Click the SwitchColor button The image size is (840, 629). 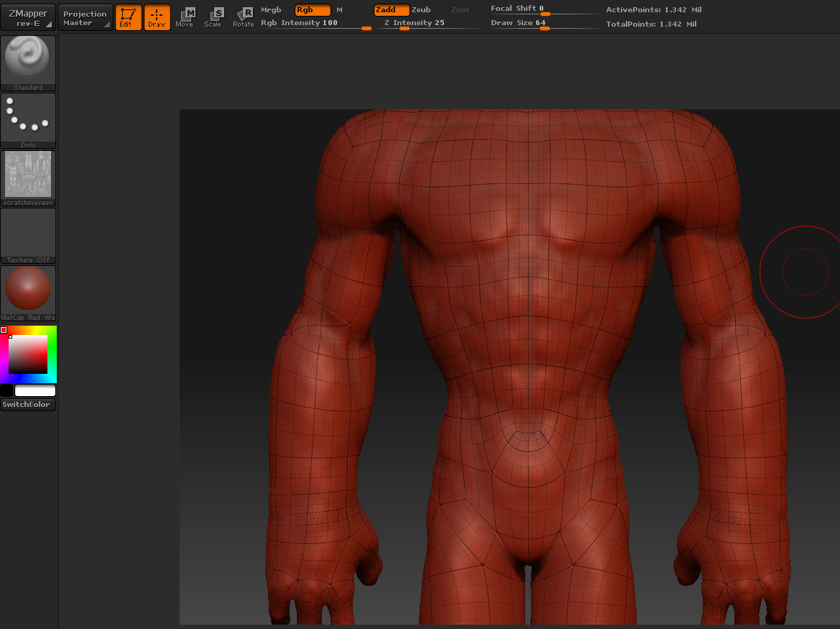(x=28, y=405)
